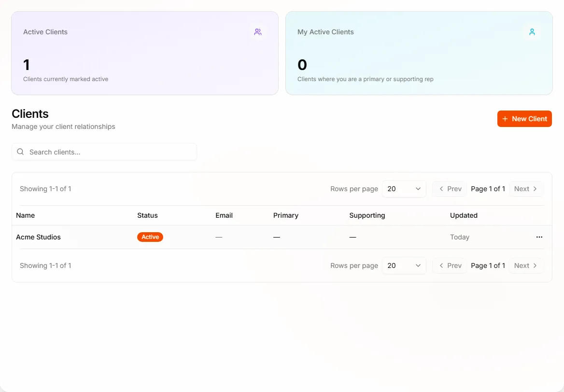Click the Supporting column header

367,215
